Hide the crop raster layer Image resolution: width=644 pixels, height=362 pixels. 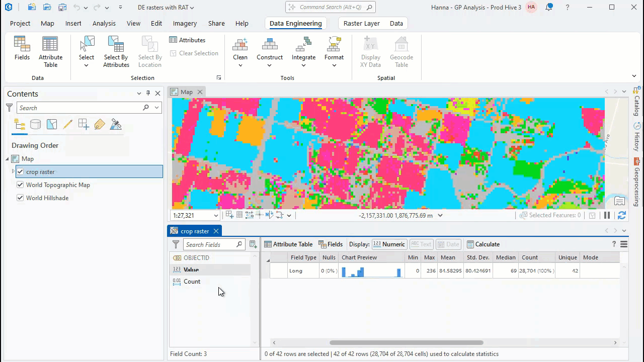[21, 171]
